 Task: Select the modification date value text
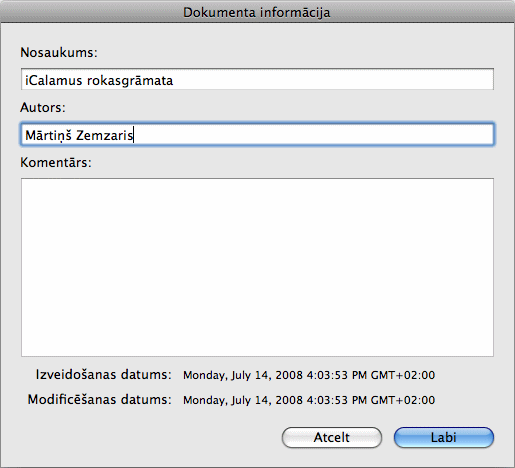click(x=309, y=400)
